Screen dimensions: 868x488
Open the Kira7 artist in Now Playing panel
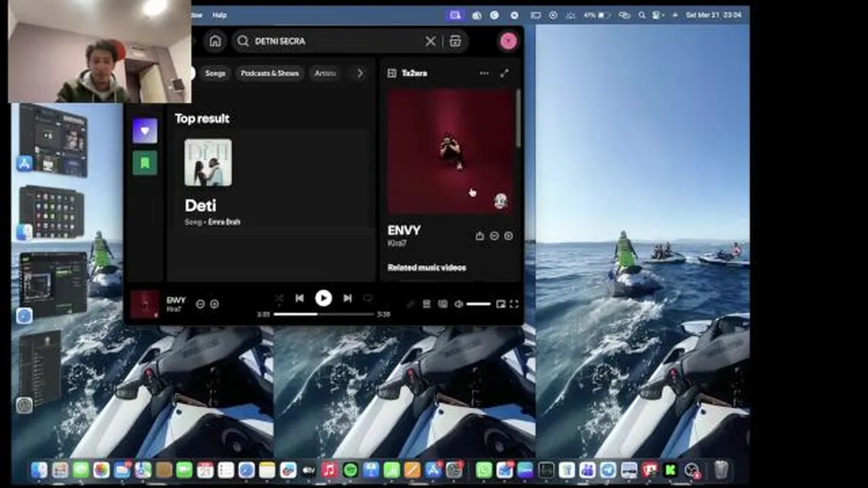coord(397,243)
